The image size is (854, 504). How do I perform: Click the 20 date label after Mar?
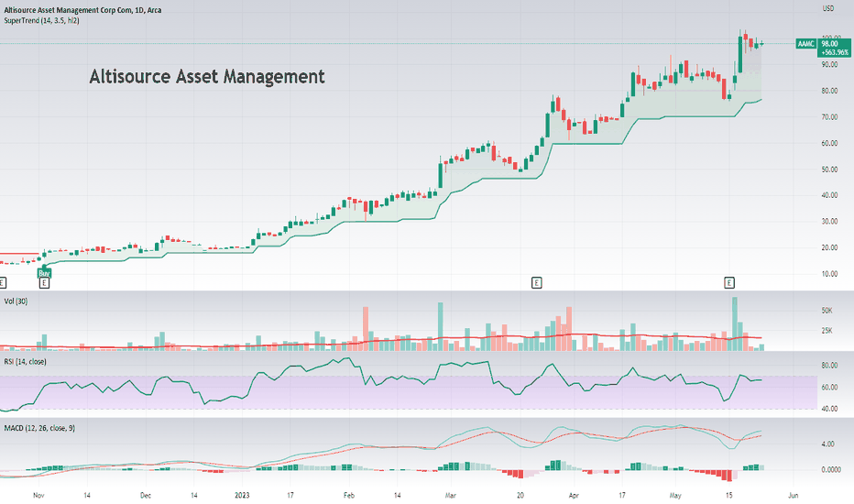point(520,495)
